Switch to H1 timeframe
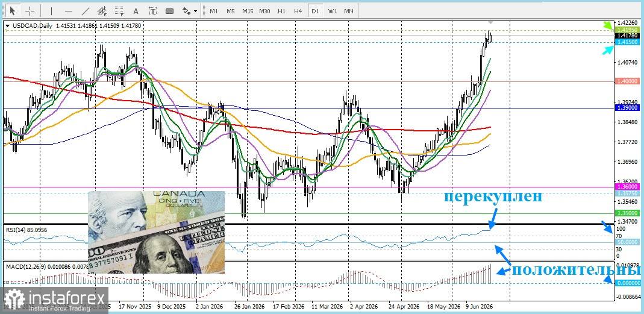This screenshot has height=314, width=644. tap(281, 11)
